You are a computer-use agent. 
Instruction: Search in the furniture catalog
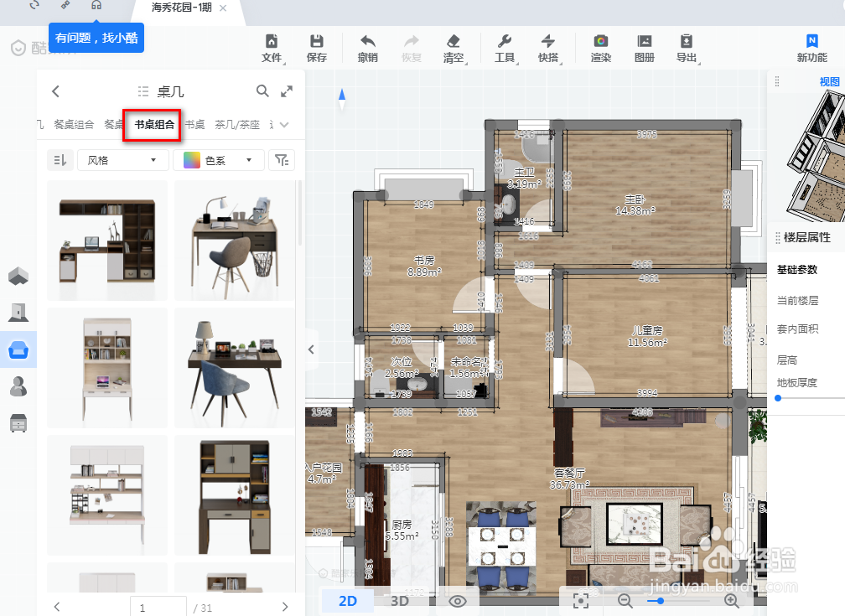(262, 91)
